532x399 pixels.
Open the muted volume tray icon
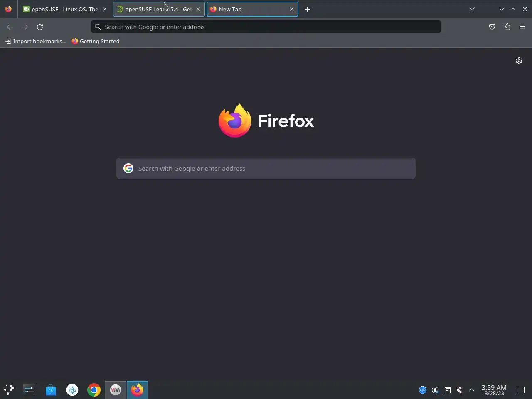460,390
